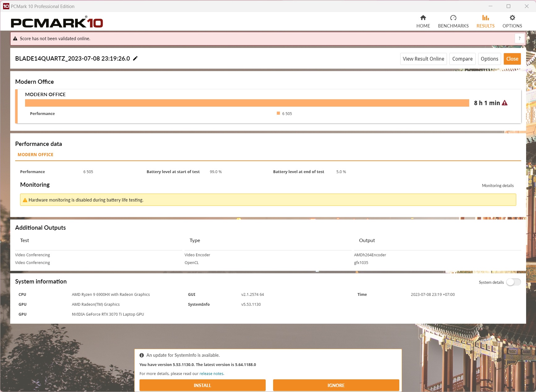Ignore the SystemInfo update
536x392 pixels.
[x=336, y=385]
